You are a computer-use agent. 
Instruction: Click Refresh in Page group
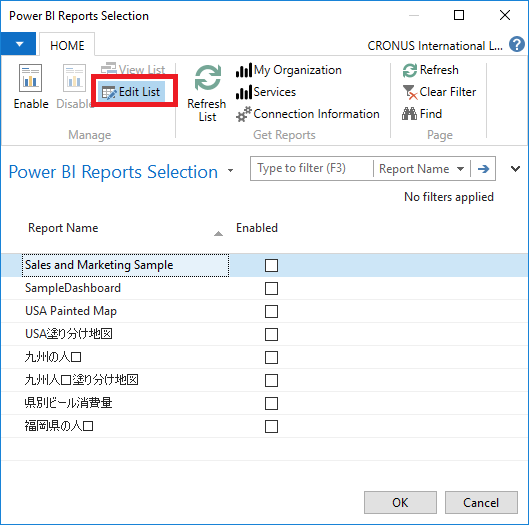[430, 70]
